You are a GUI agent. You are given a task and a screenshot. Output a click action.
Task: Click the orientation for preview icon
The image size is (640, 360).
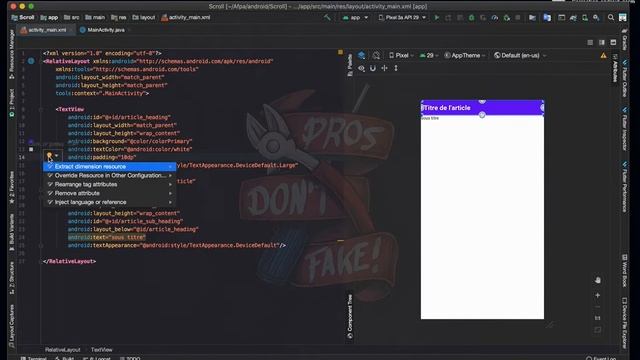(376, 55)
